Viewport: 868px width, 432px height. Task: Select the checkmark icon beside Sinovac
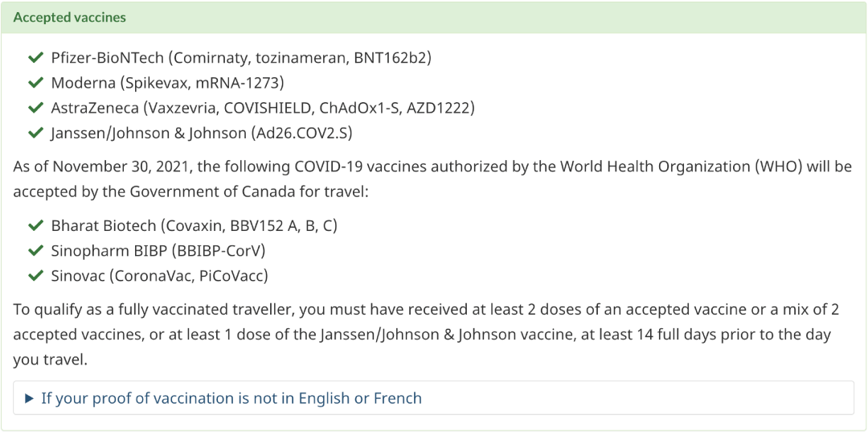pyautogui.click(x=36, y=276)
